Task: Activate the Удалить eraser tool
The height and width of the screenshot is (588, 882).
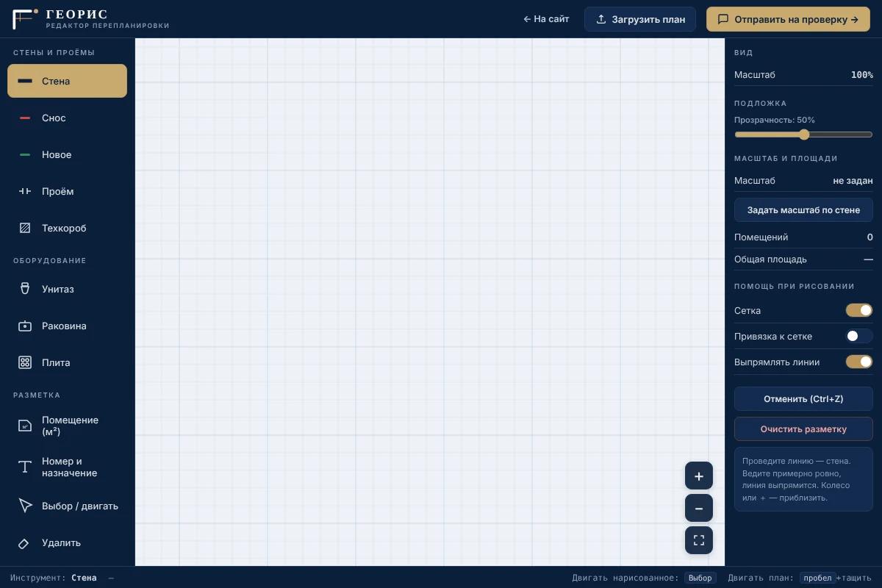Action: 67,542
